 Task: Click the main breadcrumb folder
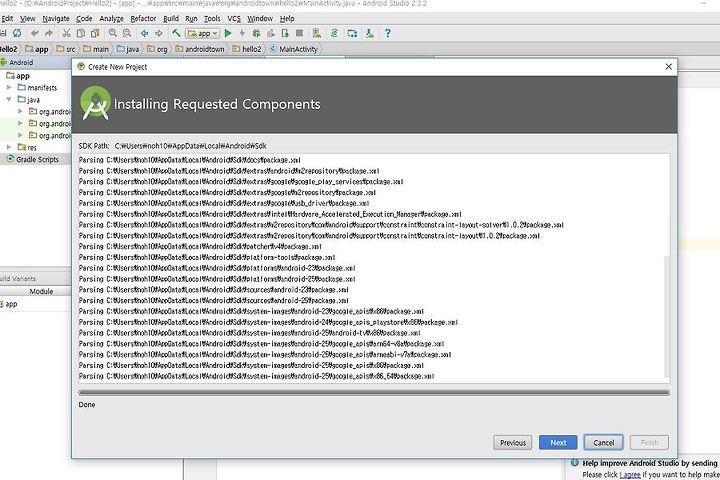point(96,49)
